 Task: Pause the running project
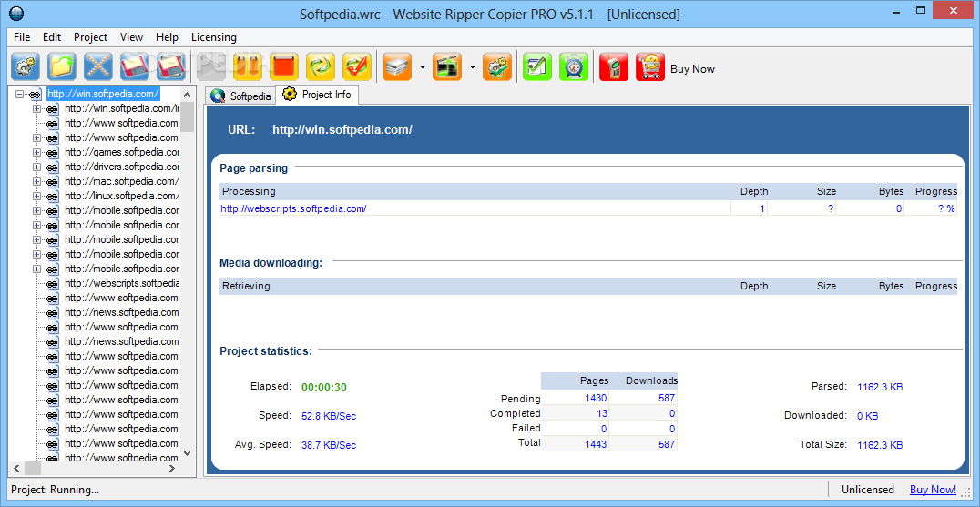[x=248, y=66]
